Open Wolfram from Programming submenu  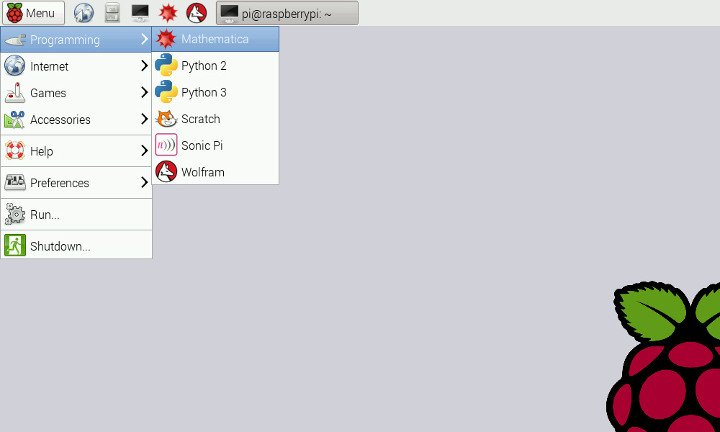pyautogui.click(x=215, y=172)
